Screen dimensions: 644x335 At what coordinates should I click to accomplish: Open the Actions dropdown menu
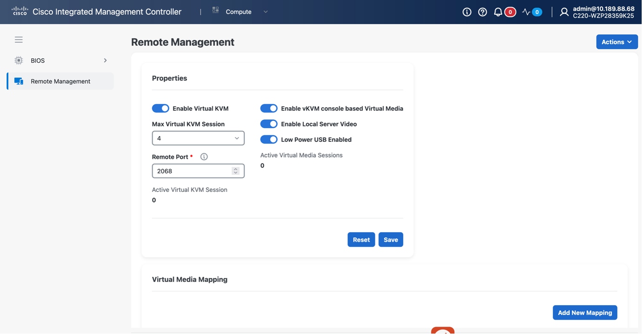[617, 42]
